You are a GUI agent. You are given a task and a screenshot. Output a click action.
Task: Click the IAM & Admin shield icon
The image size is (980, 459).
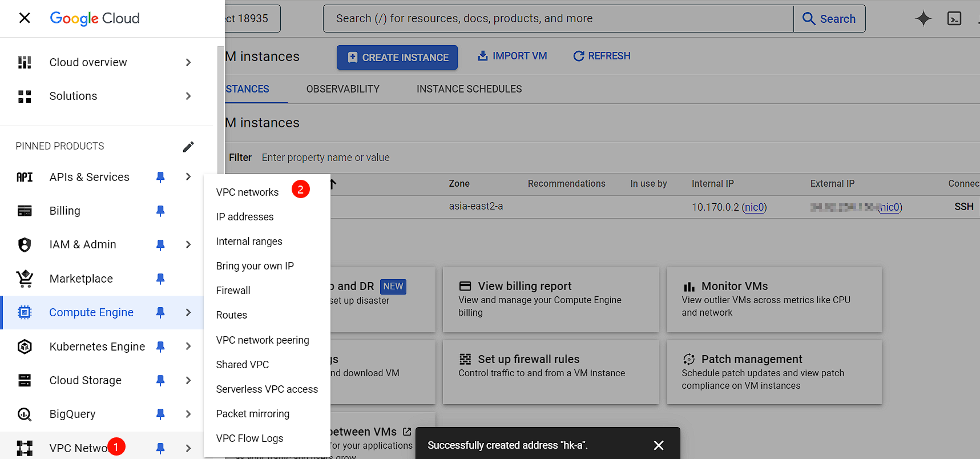click(25, 244)
